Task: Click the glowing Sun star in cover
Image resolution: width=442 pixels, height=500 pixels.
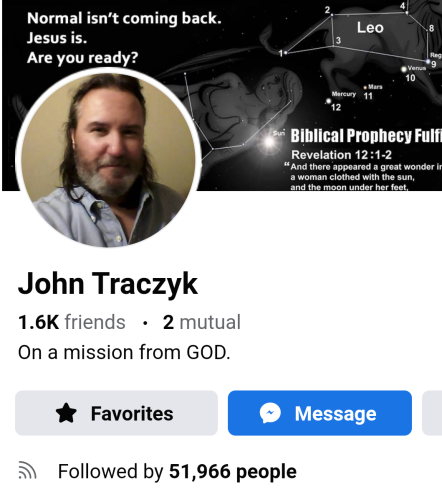Action: click(269, 142)
